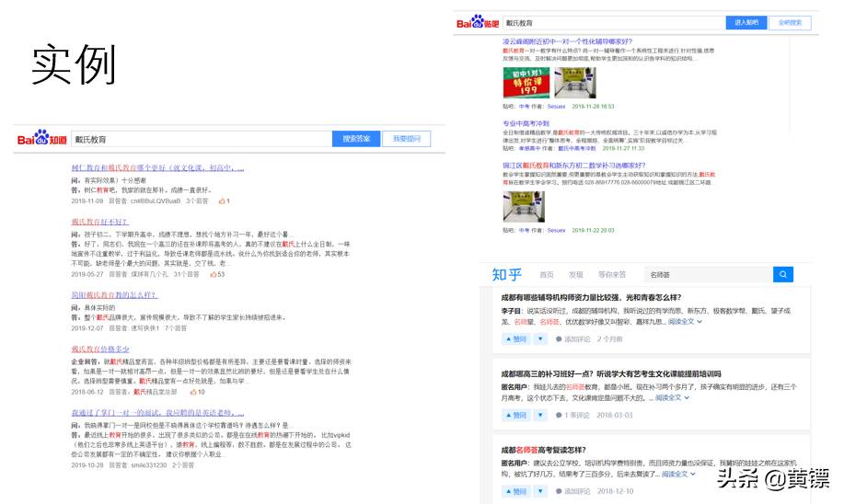The image size is (844, 504).
Task: Open Tieba post 专业中高考冲刺
Action: (526, 123)
